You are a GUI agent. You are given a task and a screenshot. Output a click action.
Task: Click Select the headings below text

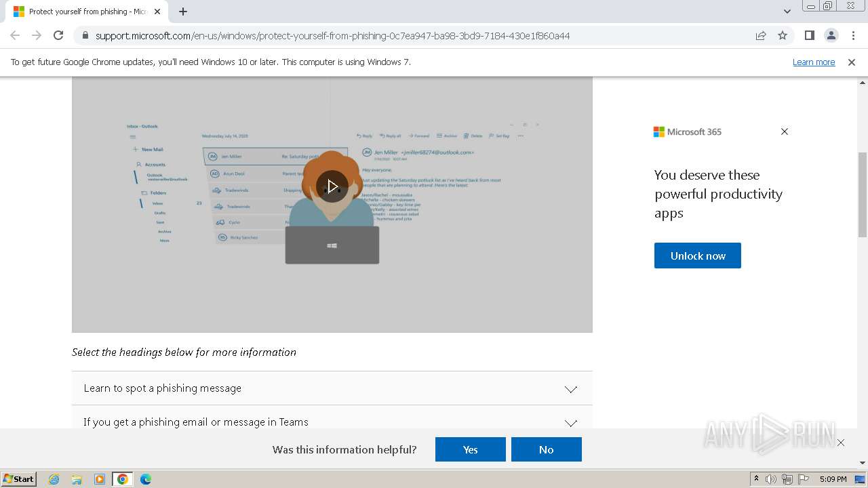coord(184,352)
